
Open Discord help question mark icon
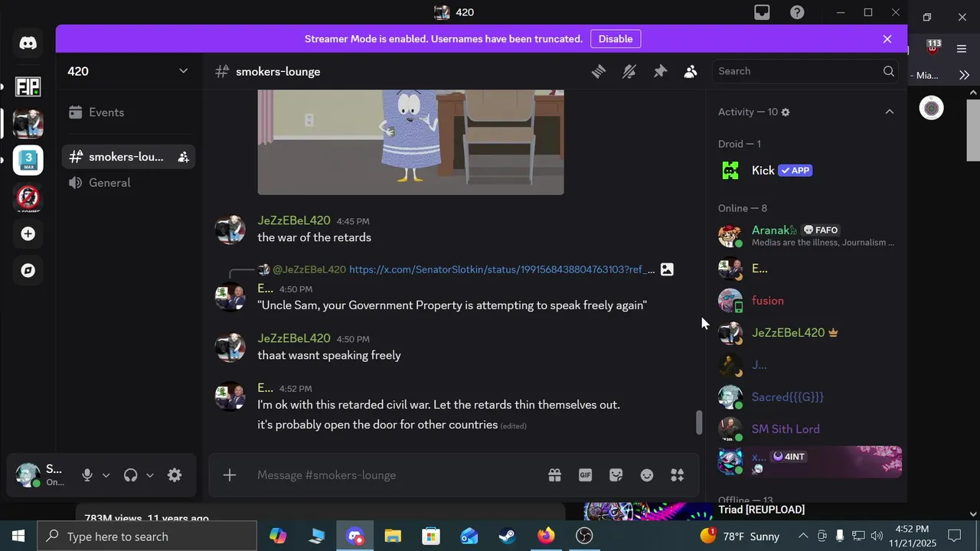[x=797, y=12]
